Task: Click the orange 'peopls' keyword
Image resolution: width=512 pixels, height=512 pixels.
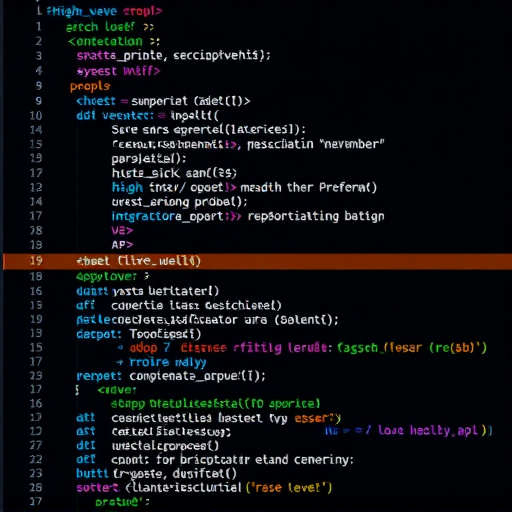Action: [x=90, y=86]
